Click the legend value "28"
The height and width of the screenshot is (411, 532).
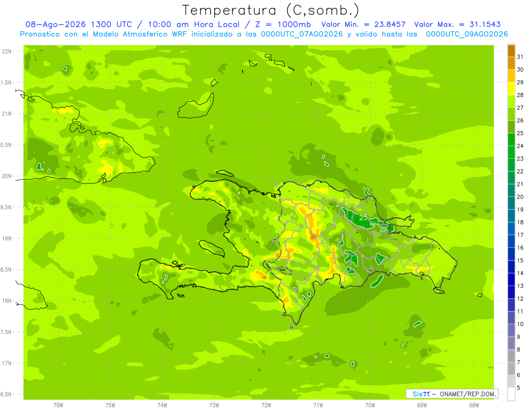(520, 95)
